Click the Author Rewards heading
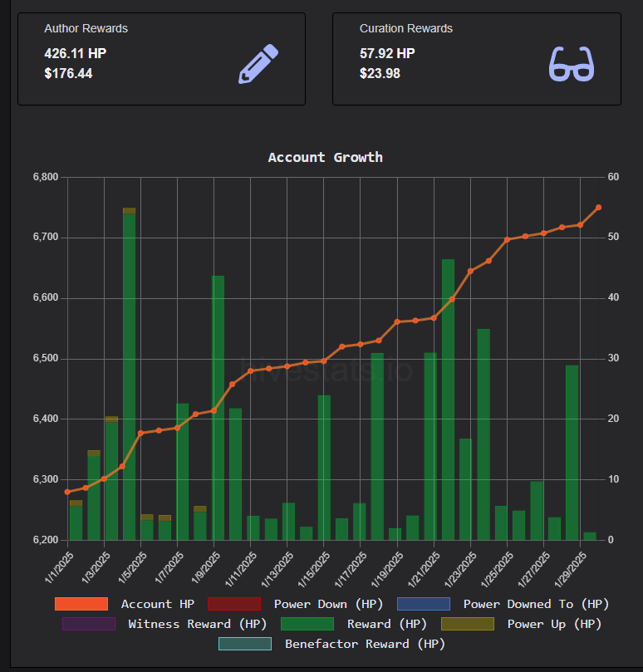 (x=86, y=28)
